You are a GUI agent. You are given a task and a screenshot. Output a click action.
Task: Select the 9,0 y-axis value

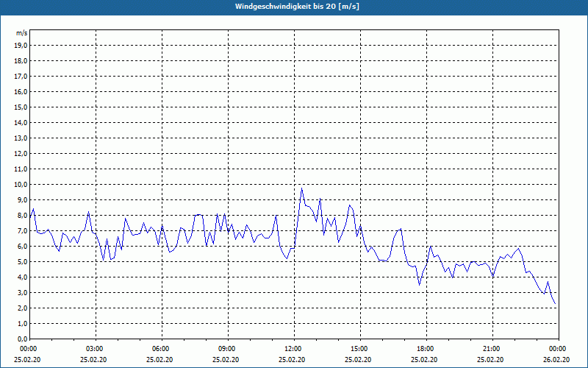[x=23, y=199]
